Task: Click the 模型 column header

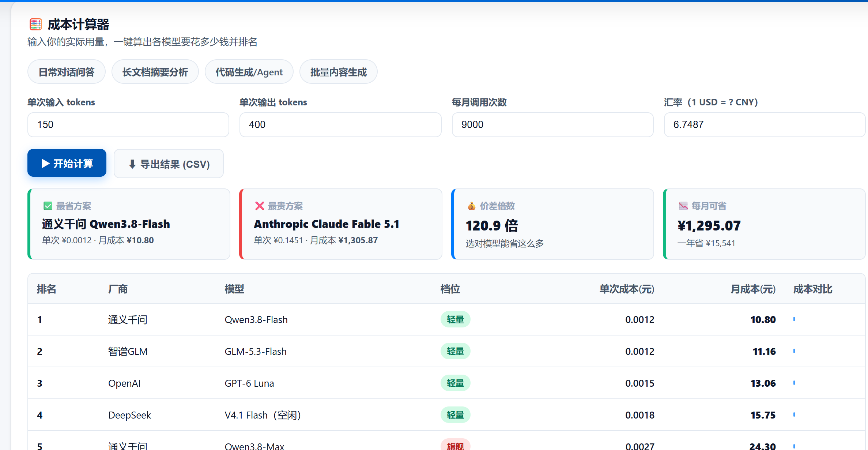Action: click(234, 289)
